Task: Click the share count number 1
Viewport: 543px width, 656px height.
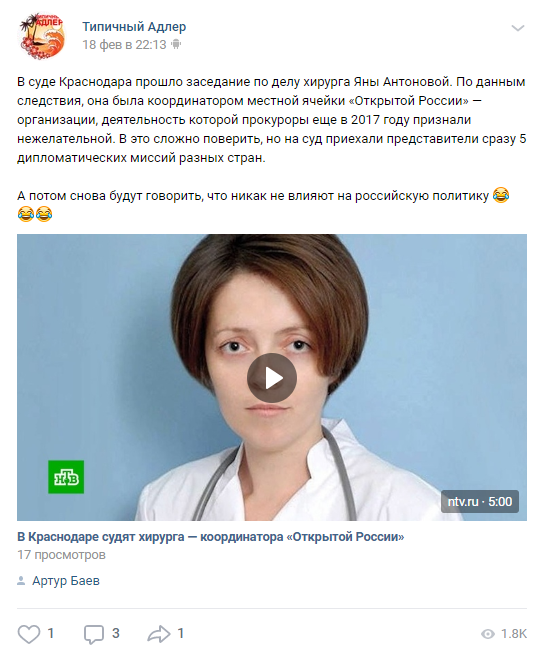Action: (181, 633)
